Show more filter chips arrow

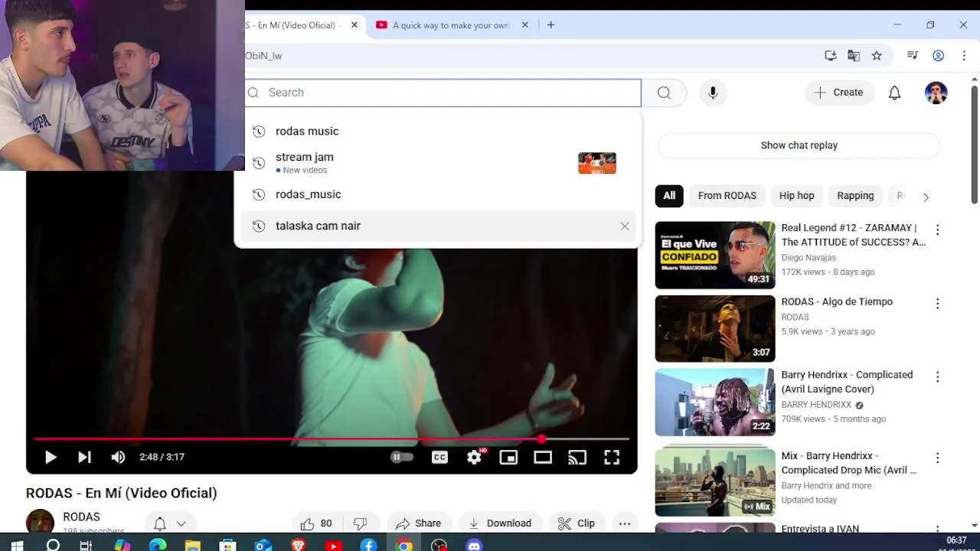tap(926, 197)
